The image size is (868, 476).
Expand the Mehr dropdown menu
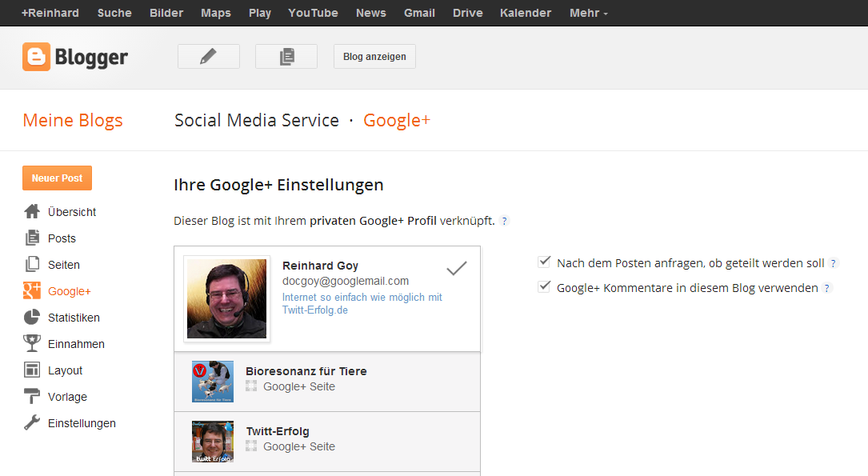click(x=588, y=13)
